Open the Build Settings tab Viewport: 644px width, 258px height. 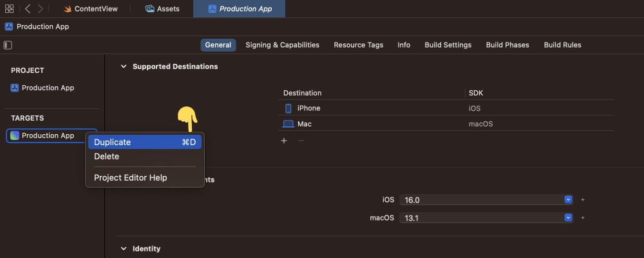(x=448, y=45)
